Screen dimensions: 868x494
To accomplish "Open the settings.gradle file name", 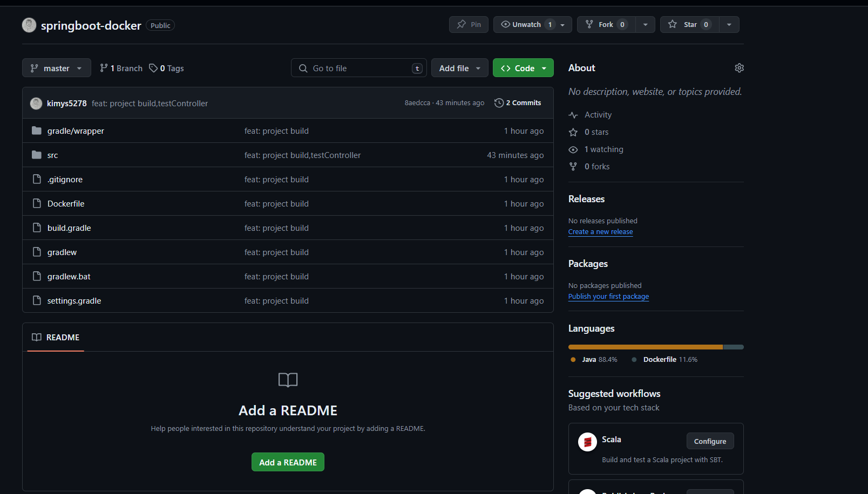I will (74, 301).
